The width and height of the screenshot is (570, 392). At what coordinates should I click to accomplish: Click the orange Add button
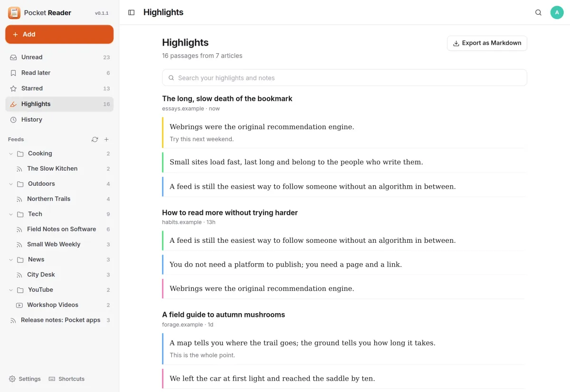click(59, 34)
